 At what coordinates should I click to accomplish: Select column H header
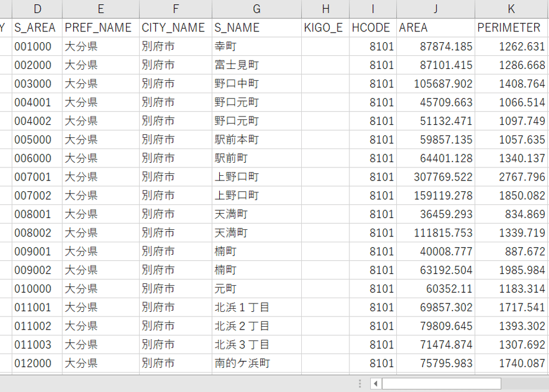tap(326, 9)
